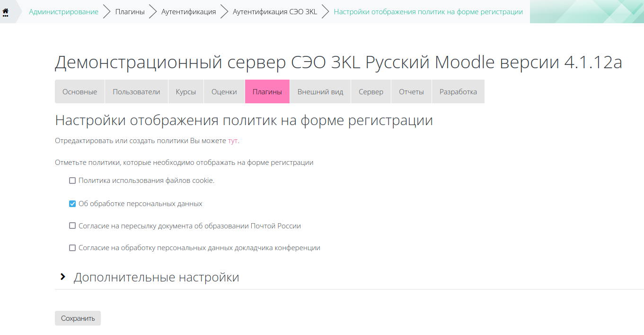Click the Согласие на пересылку документа label

point(190,226)
